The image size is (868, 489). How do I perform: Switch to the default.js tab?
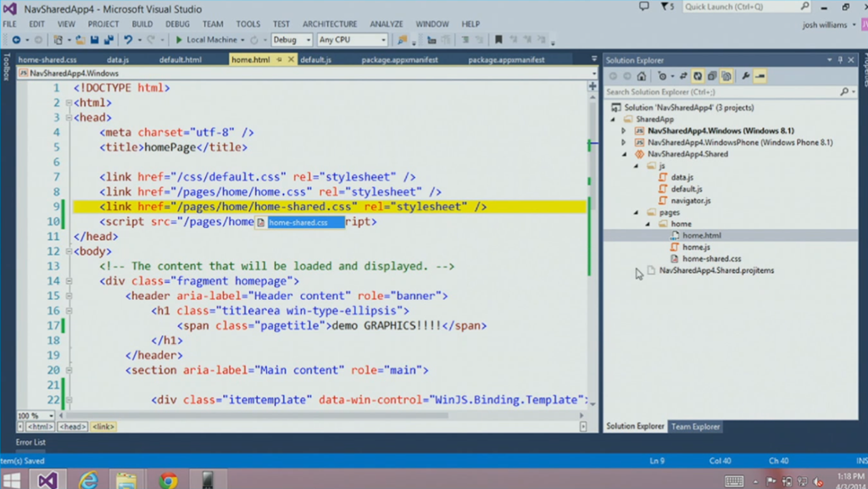click(x=315, y=59)
